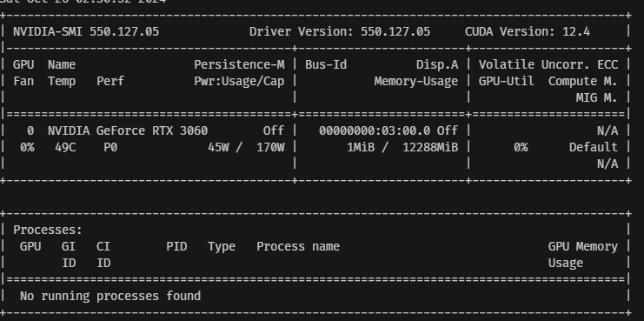
Task: Click the GPU Memory Usage column header
Action: (x=583, y=255)
